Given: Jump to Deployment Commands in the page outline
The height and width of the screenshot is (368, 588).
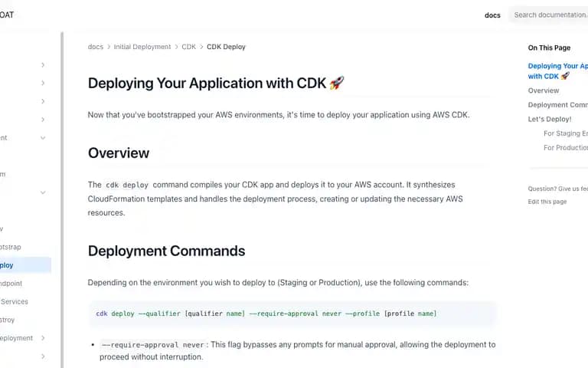Looking at the screenshot, I should point(557,105).
